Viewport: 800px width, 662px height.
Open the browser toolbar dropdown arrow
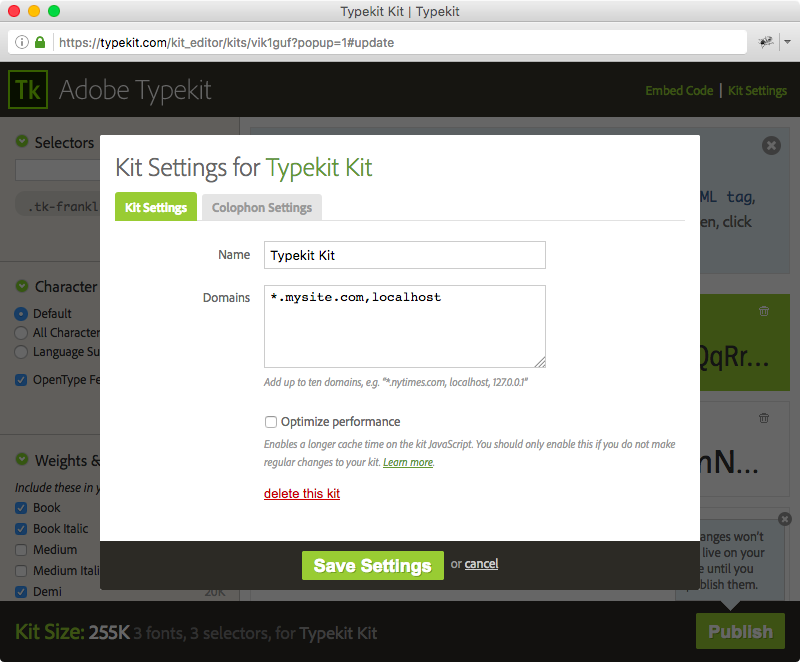pyautogui.click(x=788, y=42)
